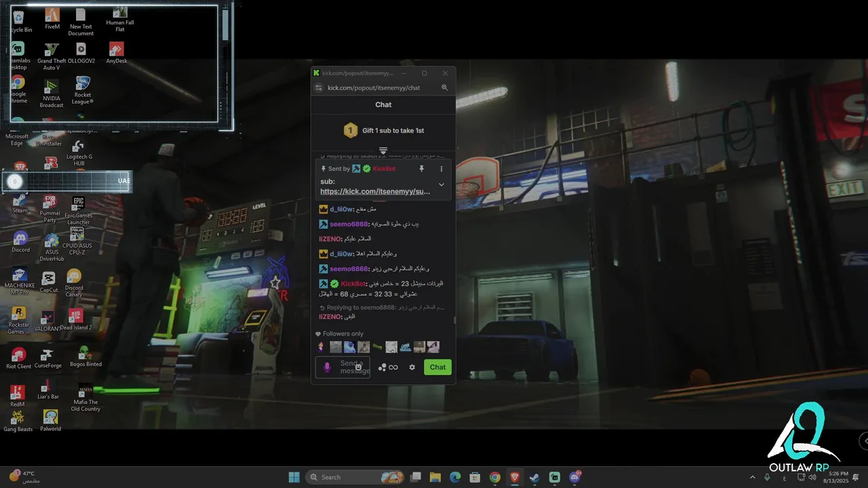The image size is (868, 488).
Task: Open site info icon beside kick.com URL
Action: click(x=319, y=87)
